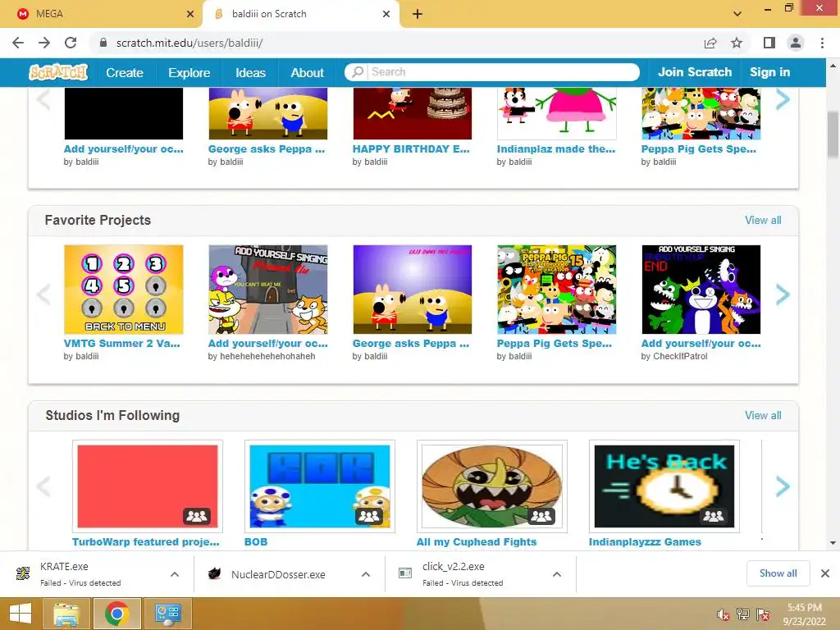
Task: Click the muted volume tray icon
Action: tap(724, 615)
